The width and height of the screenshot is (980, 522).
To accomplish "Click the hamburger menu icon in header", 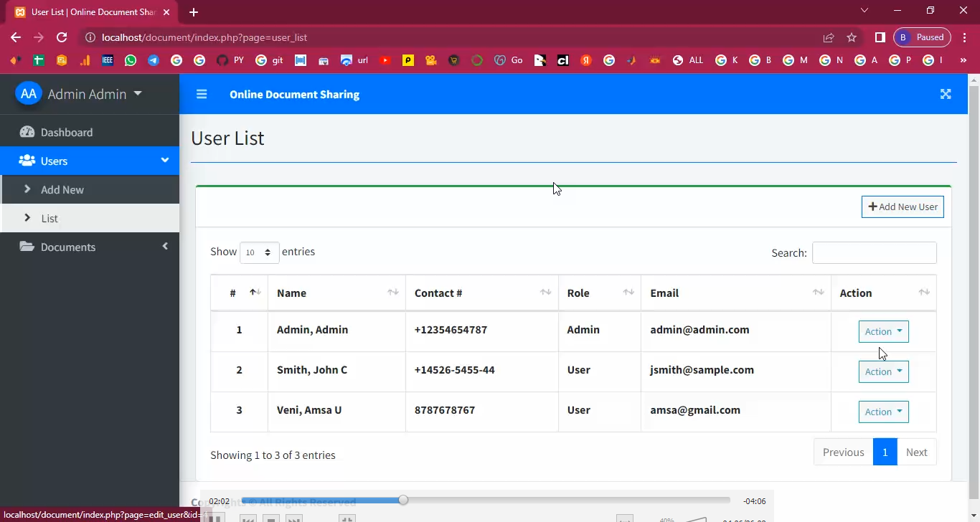I will [x=202, y=94].
